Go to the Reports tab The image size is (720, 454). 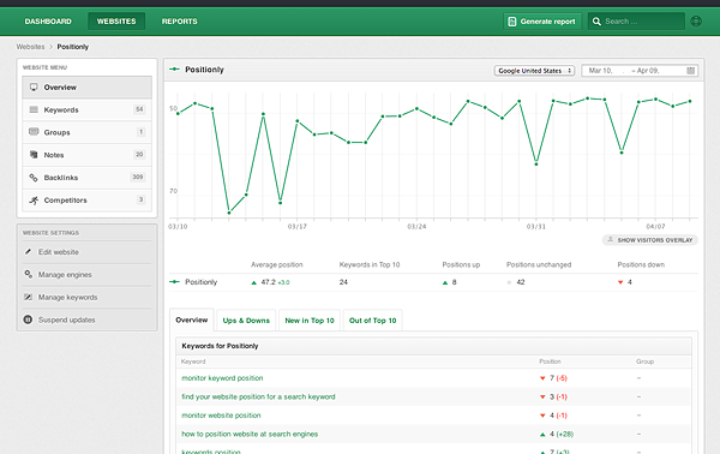179,21
